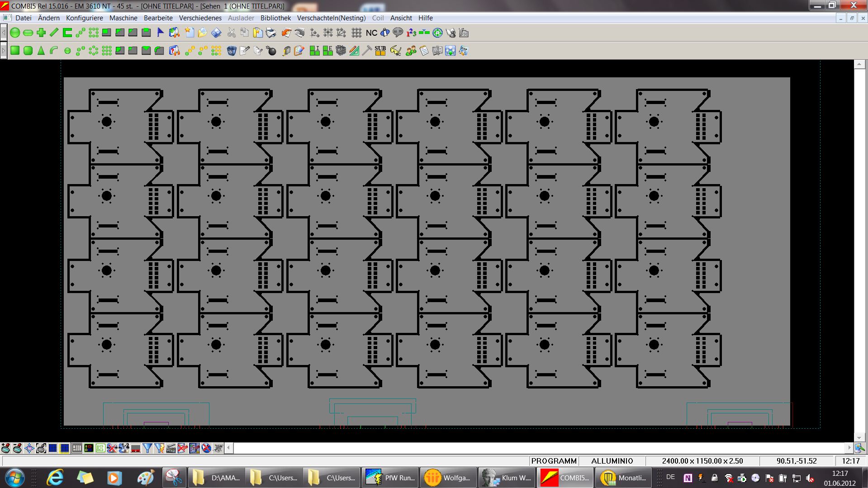868x488 pixels.
Task: Click the horizontal scrollbar right arrow
Action: [x=849, y=448]
